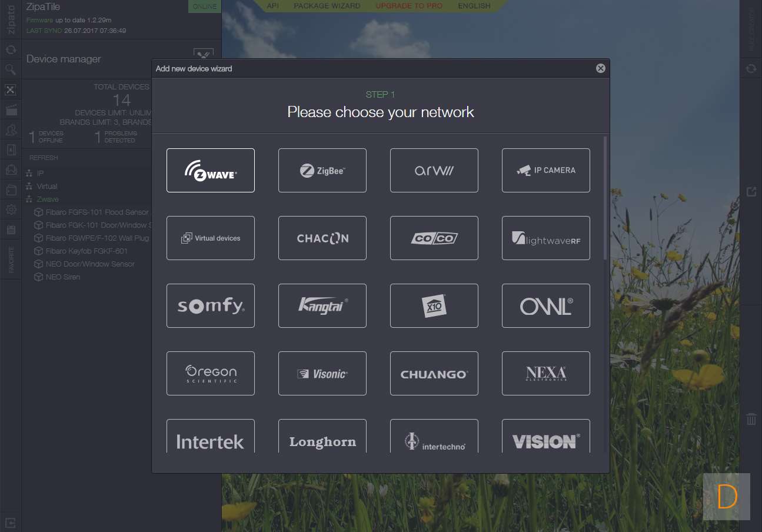Select the Chuango brand tile
The image size is (762, 532).
click(434, 373)
